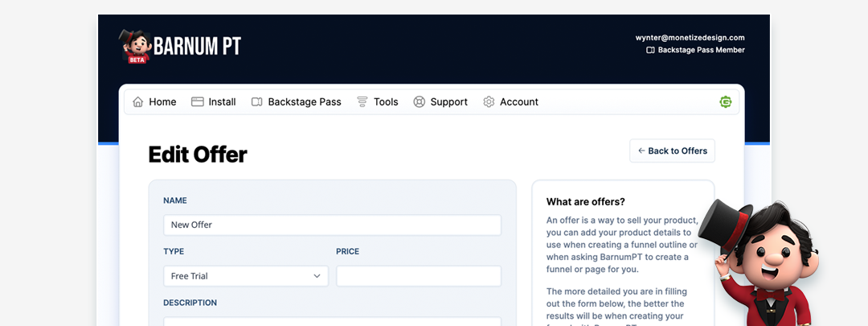Click the Backstage Pass Member label
This screenshot has height=326, width=868.
click(702, 50)
